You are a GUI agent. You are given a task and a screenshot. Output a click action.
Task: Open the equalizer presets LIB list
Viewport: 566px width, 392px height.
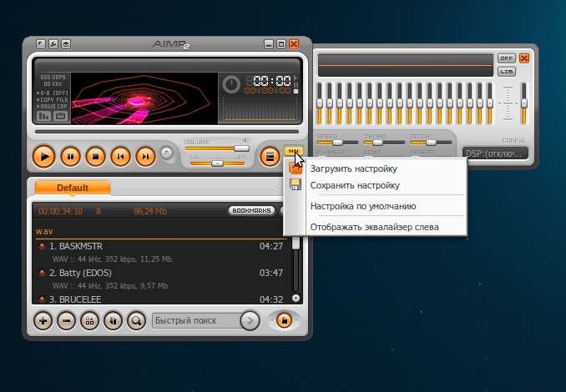pyautogui.click(x=506, y=72)
